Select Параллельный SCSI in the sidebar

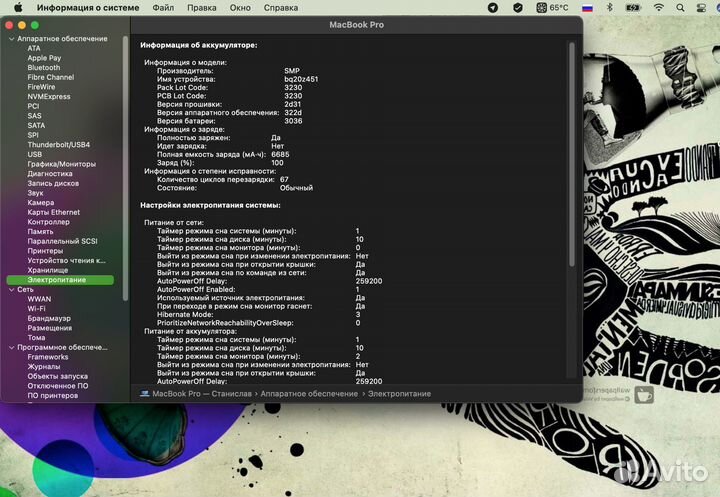(x=62, y=241)
